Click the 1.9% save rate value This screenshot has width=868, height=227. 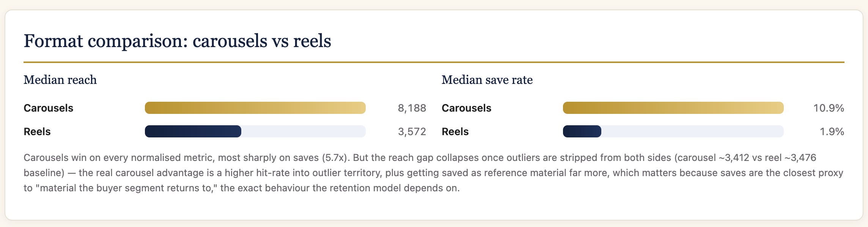pos(832,132)
